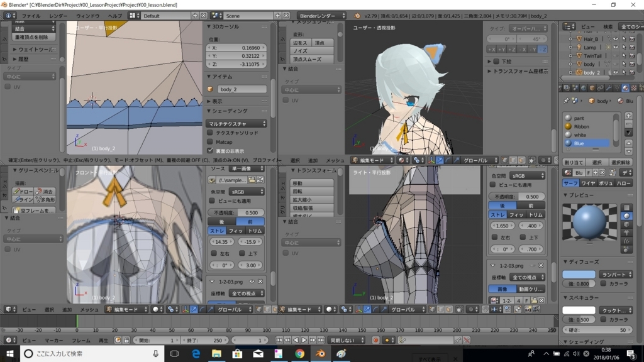Enable the Matcap checkbox
The image size is (644, 362).
click(210, 141)
